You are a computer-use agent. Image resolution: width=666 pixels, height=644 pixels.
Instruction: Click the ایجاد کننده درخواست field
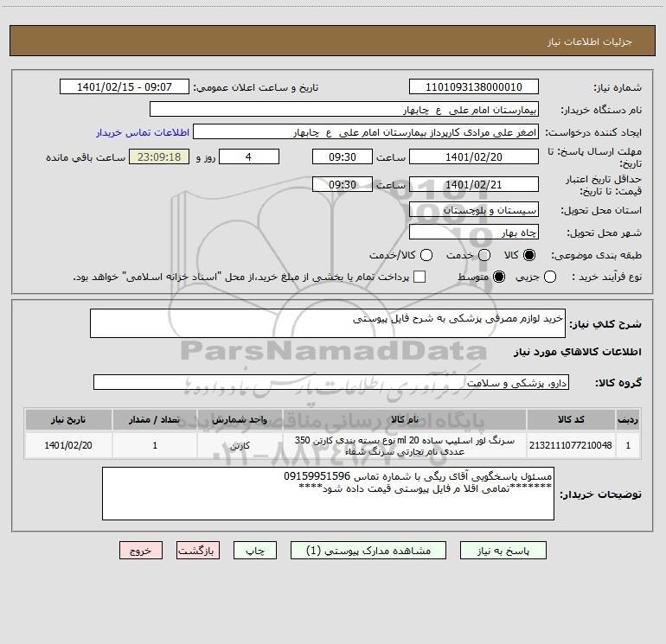click(x=366, y=132)
